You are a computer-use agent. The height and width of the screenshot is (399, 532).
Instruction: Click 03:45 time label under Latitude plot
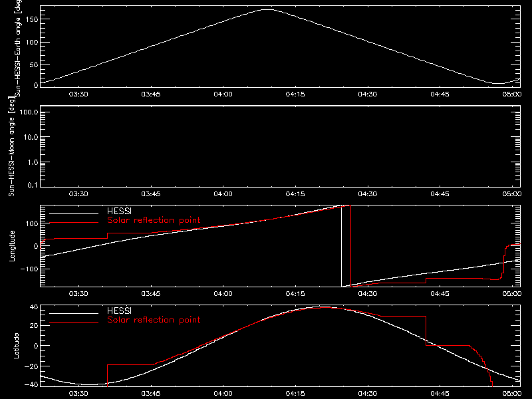pyautogui.click(x=151, y=394)
